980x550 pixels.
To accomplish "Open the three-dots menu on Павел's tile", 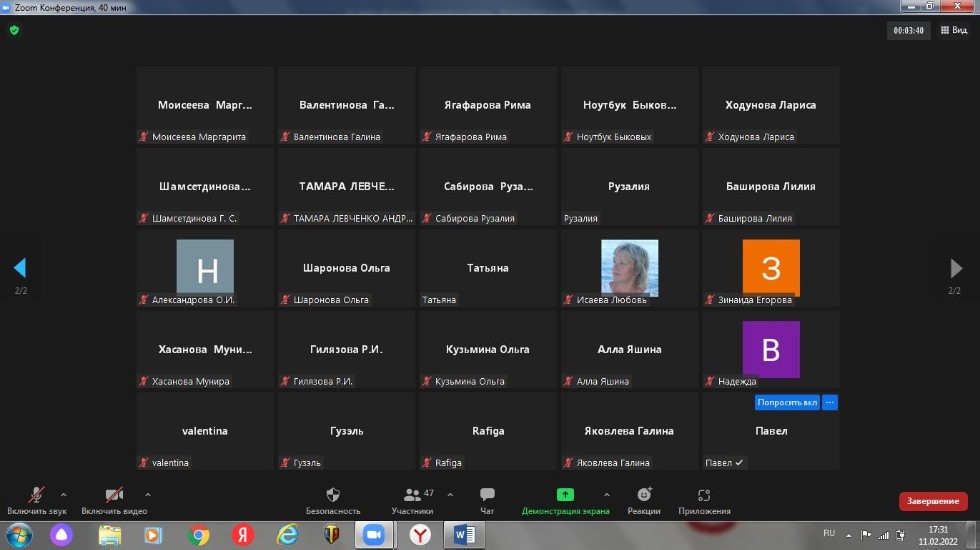I will click(830, 402).
